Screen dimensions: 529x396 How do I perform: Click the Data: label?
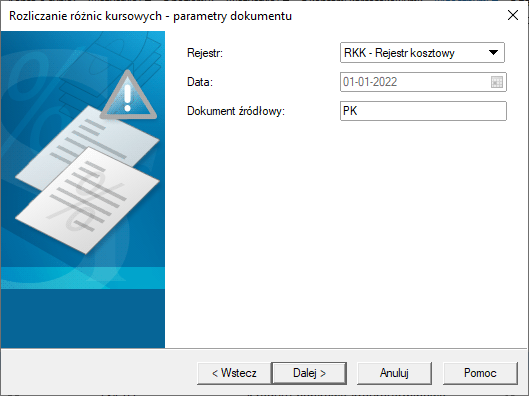pos(200,82)
